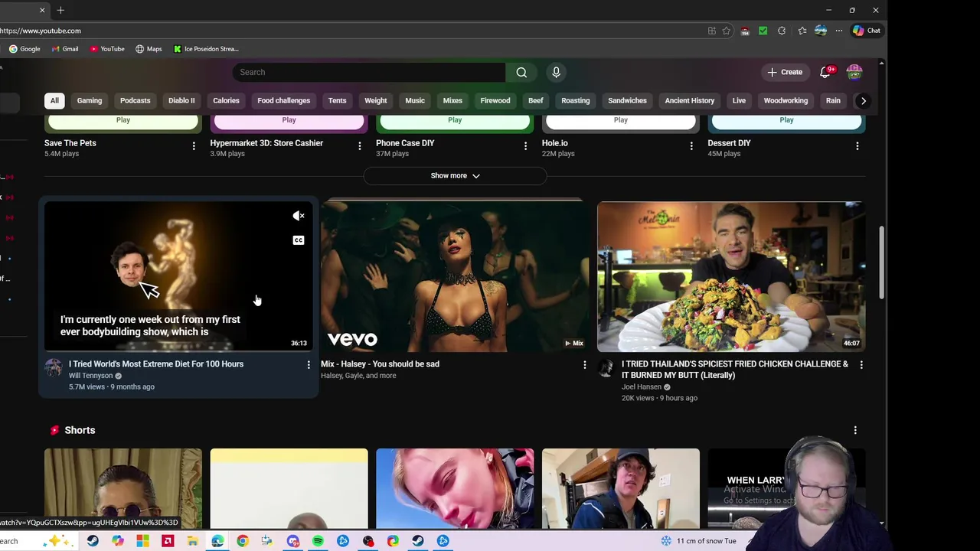
Task: Play the Dessert DIY game
Action: tap(786, 120)
